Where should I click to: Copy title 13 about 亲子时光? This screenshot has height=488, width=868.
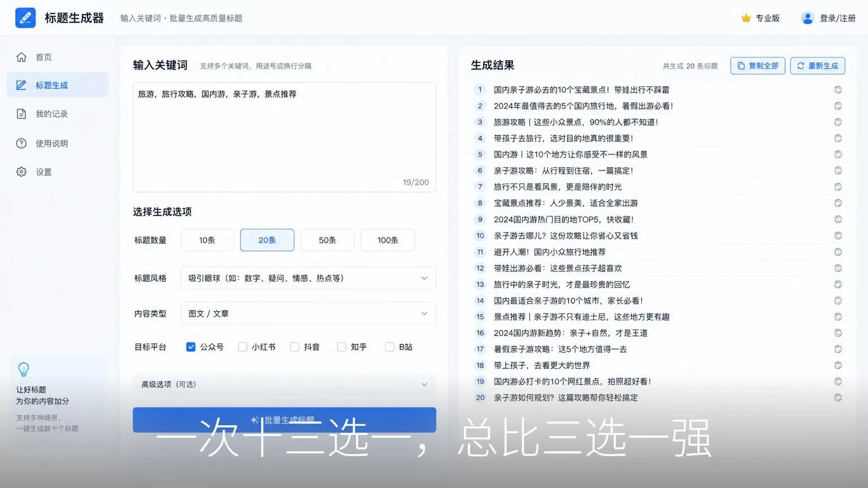pos(838,284)
